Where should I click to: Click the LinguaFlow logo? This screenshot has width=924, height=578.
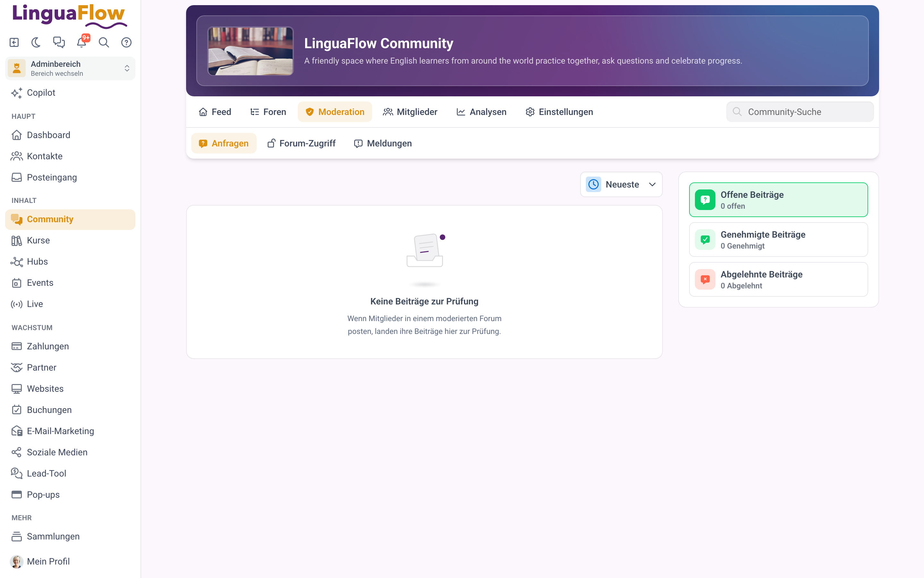[70, 16]
